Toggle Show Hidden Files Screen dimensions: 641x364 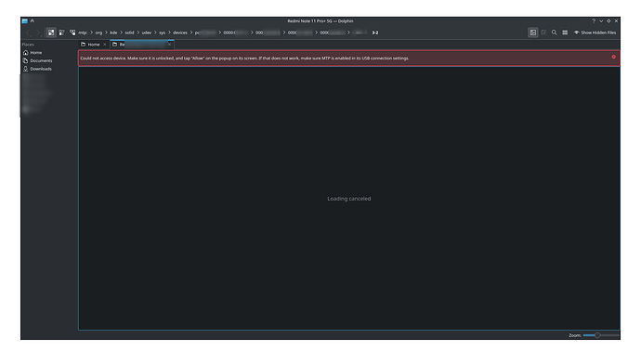(x=595, y=32)
